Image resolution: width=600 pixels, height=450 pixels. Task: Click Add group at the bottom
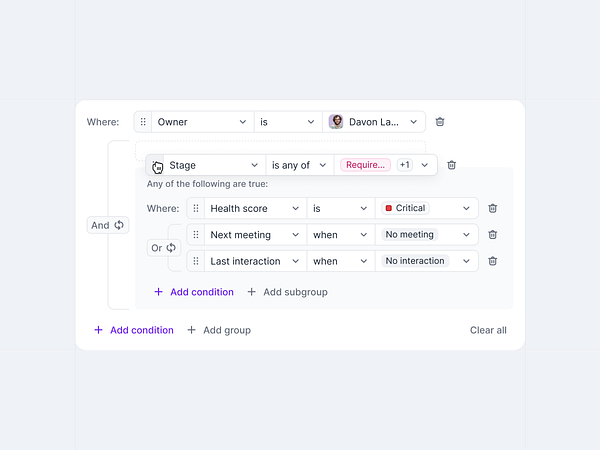click(x=219, y=330)
